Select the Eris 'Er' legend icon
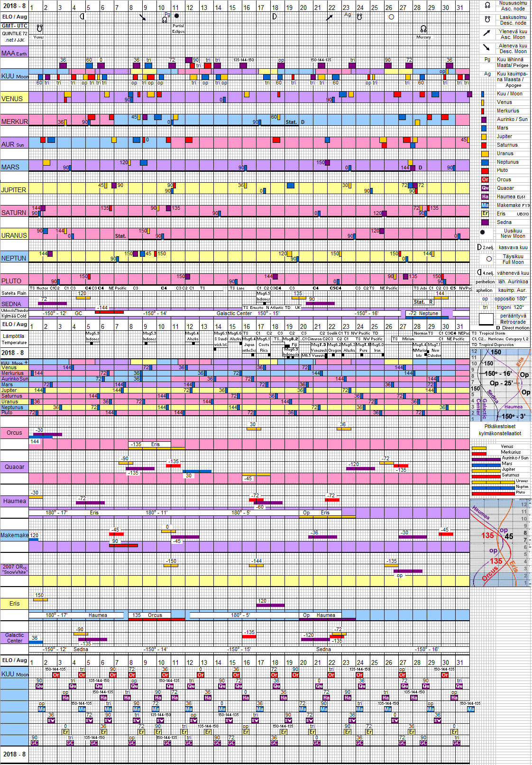Screen dimensions: 532x765 tap(485, 214)
